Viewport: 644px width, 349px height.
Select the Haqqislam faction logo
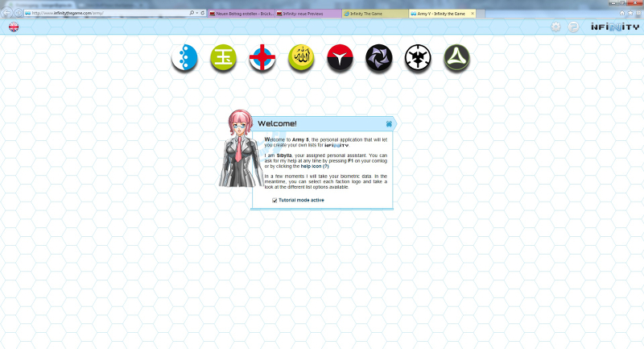[x=301, y=57]
